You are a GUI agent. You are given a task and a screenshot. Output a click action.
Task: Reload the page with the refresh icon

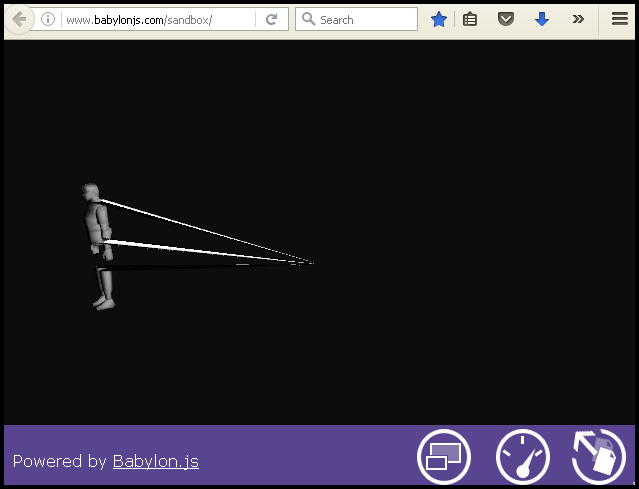[x=271, y=19]
